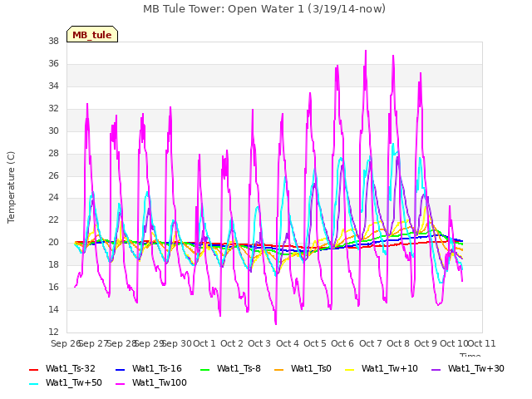Select the Wat1_Tw+50 legend label
Image resolution: width=532 pixels, height=399 pixels.
click(74, 382)
